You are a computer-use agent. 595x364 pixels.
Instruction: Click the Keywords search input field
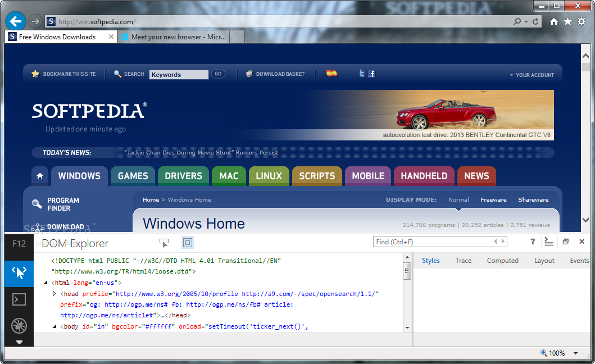[179, 74]
